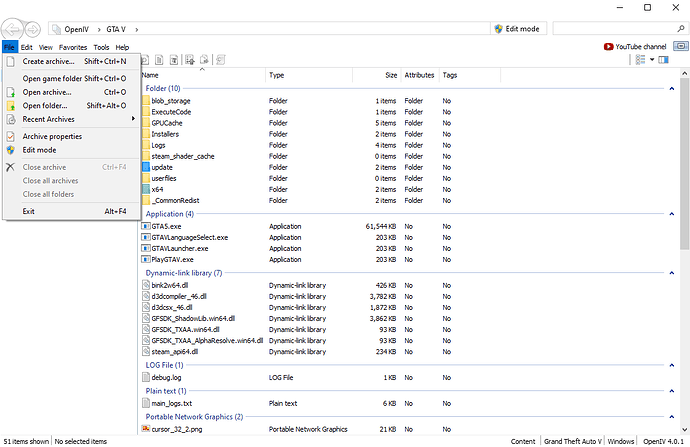Viewport: 690px width, 447px height.
Task: Open the Edit menu
Action: tap(26, 47)
